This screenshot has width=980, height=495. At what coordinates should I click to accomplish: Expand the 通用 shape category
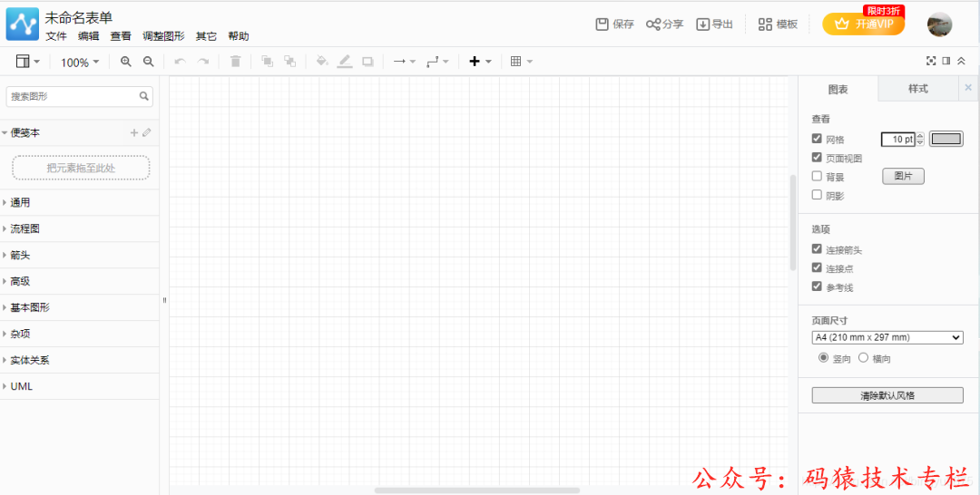(79, 202)
